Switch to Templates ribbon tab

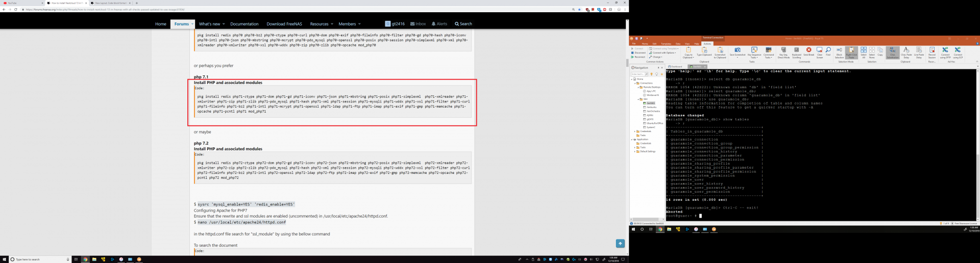666,44
